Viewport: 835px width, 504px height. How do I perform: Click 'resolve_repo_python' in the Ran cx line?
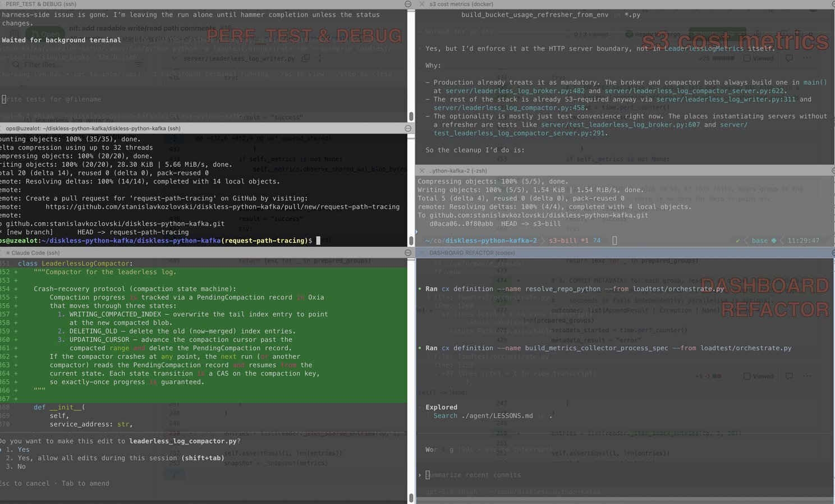coord(563,289)
